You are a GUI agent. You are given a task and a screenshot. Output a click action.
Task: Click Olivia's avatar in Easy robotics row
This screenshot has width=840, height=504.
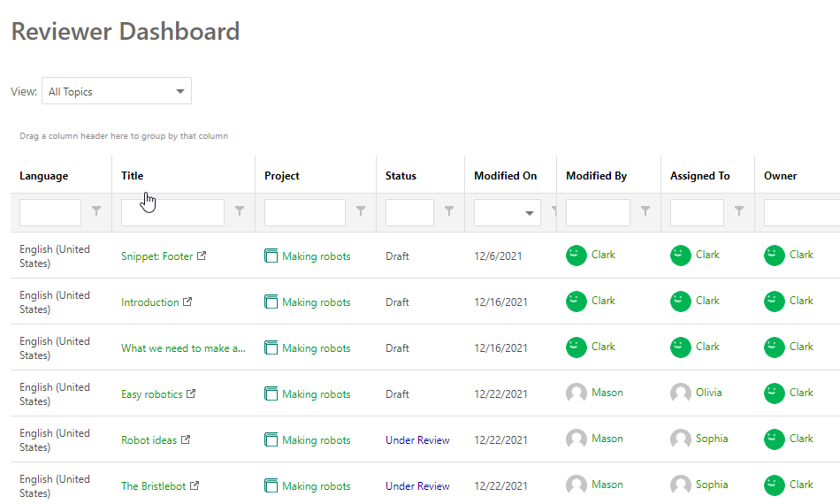(681, 393)
